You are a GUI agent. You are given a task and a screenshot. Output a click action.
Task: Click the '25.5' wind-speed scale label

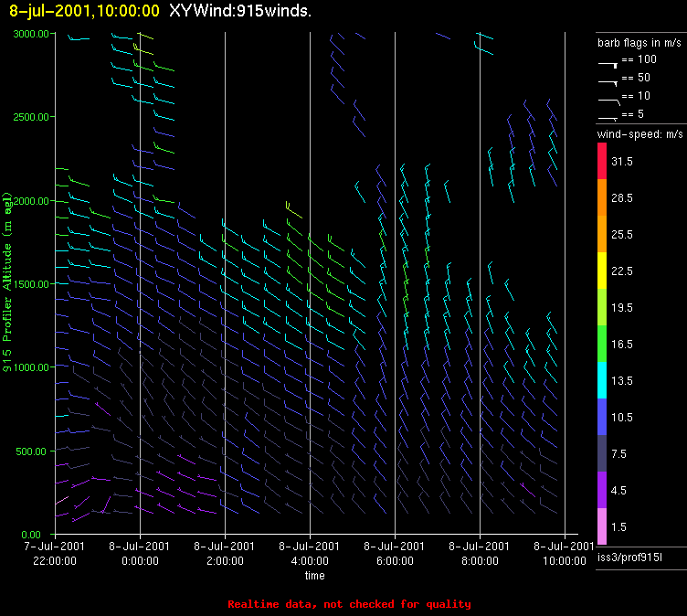(622, 235)
